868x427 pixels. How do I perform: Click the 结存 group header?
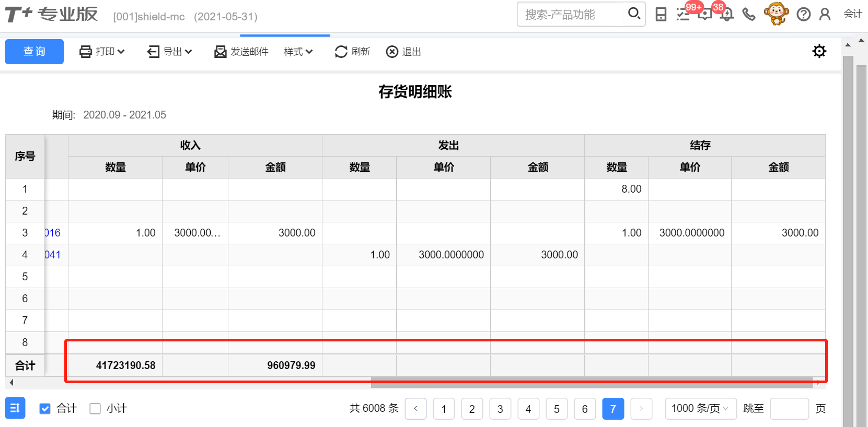(x=700, y=146)
